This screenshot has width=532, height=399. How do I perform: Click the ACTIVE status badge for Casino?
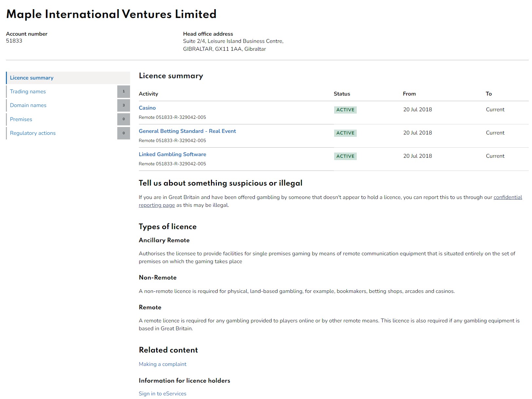pos(345,110)
